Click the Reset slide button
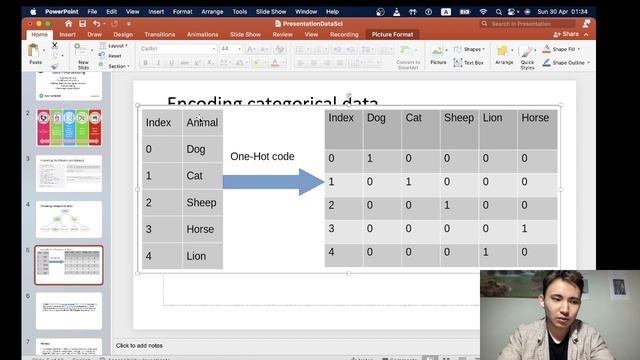 (x=111, y=56)
